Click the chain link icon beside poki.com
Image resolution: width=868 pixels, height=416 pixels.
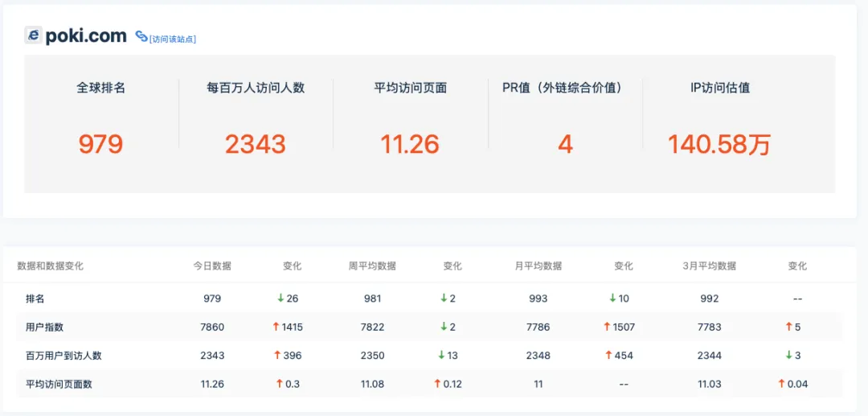[141, 37]
